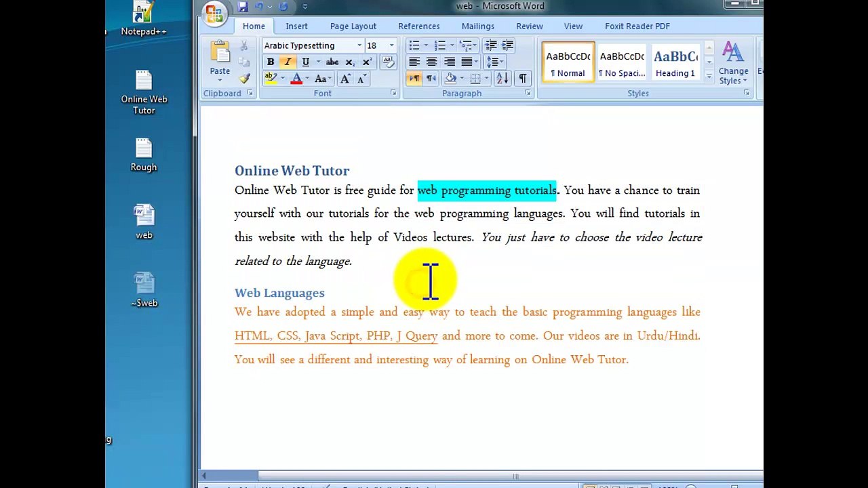This screenshot has width=868, height=488.
Task: Apply the text highlight color pen
Action: click(x=271, y=79)
